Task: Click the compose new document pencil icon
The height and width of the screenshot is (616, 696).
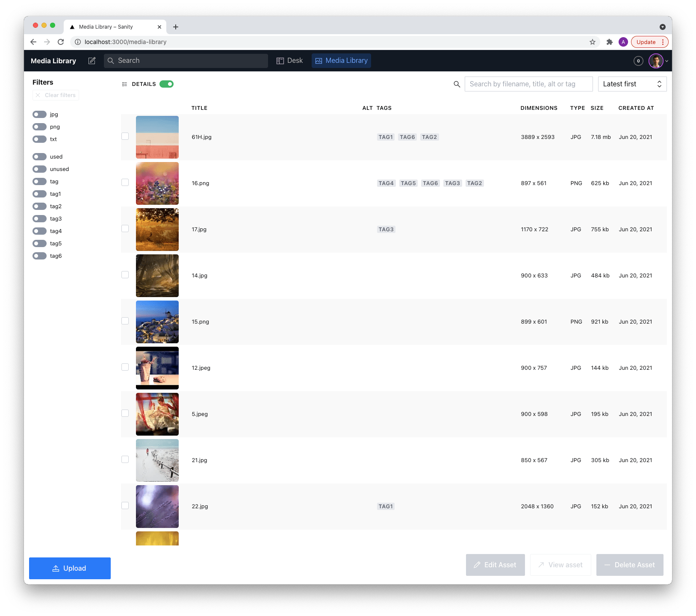Action: [92, 61]
